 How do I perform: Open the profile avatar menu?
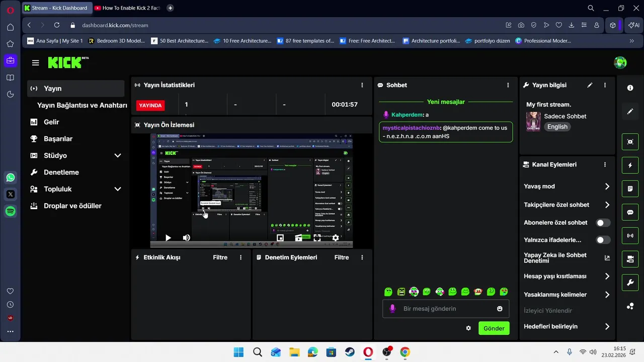coord(620,62)
